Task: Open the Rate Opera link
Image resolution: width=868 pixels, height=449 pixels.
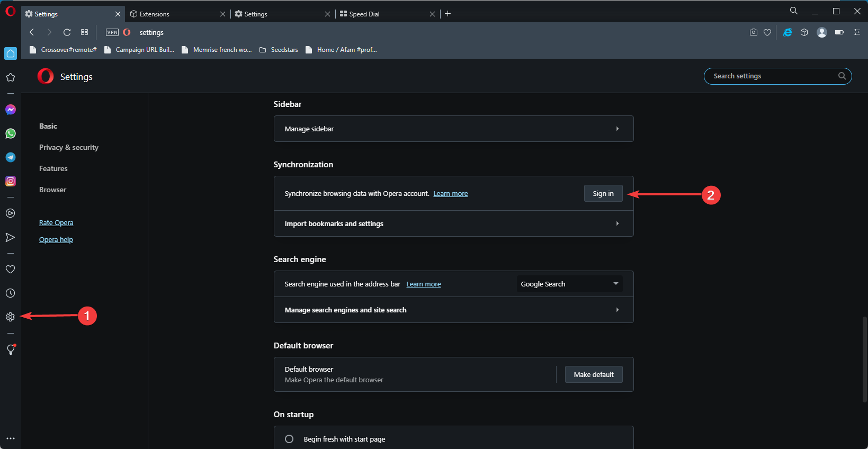Action: tap(56, 223)
